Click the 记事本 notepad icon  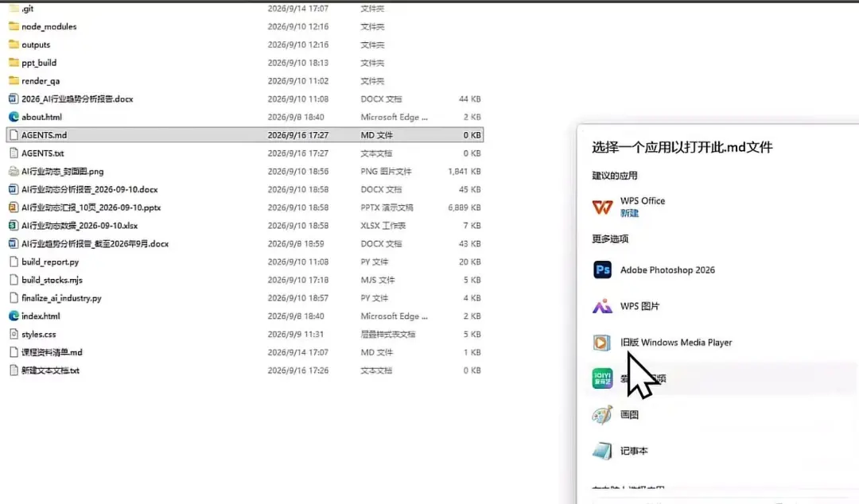[x=602, y=451]
